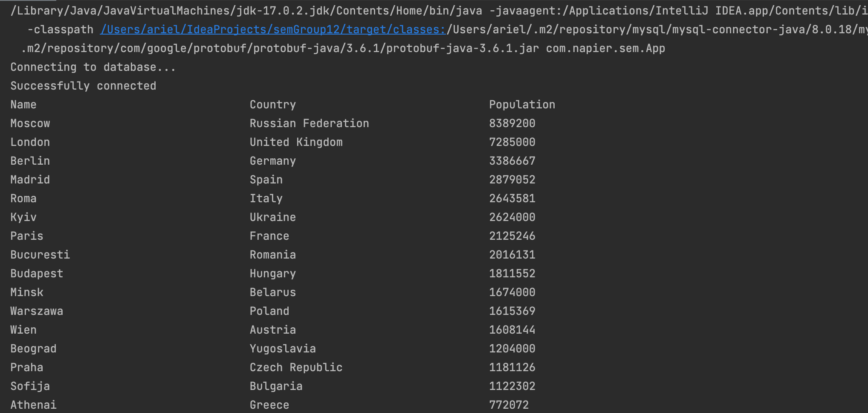
Task: Select the Poland country text
Action: tap(269, 311)
